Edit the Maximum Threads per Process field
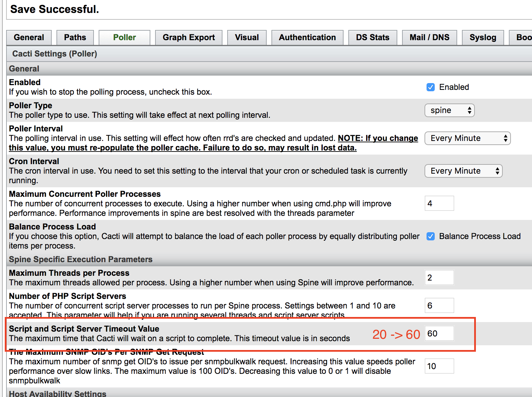 coord(439,277)
